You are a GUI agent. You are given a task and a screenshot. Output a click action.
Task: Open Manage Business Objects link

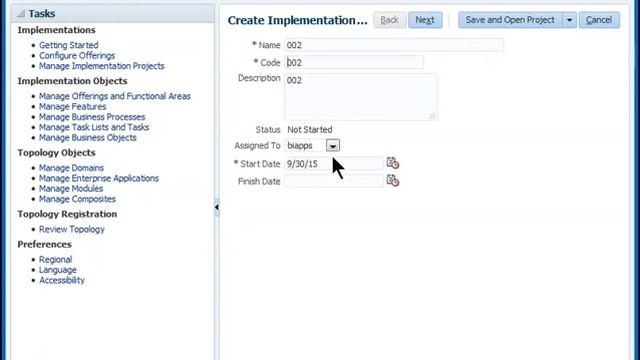point(87,138)
